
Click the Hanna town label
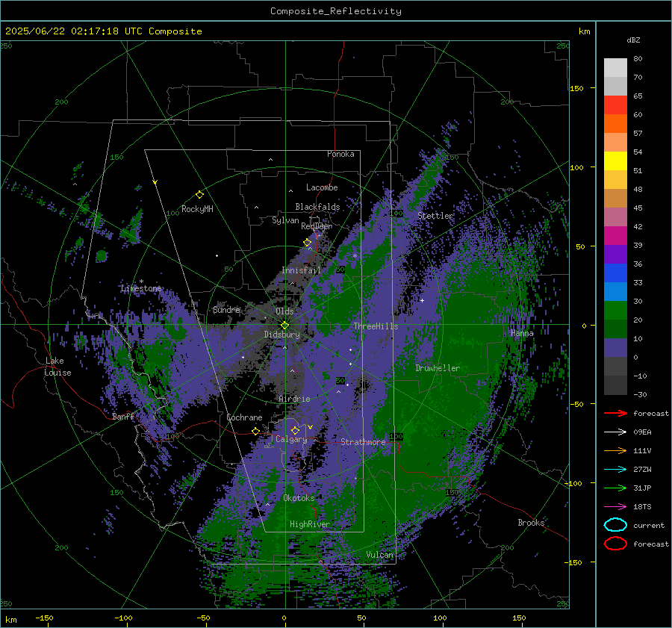pos(522,333)
